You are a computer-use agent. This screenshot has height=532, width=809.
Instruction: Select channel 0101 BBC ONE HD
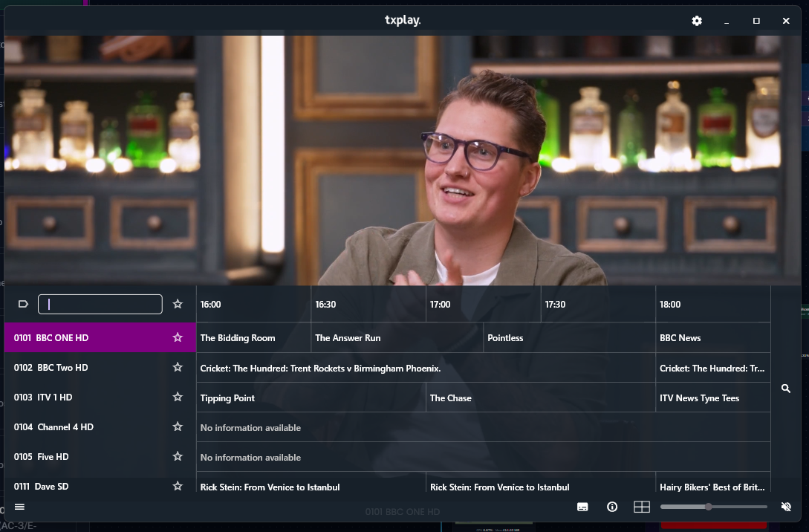click(x=100, y=337)
